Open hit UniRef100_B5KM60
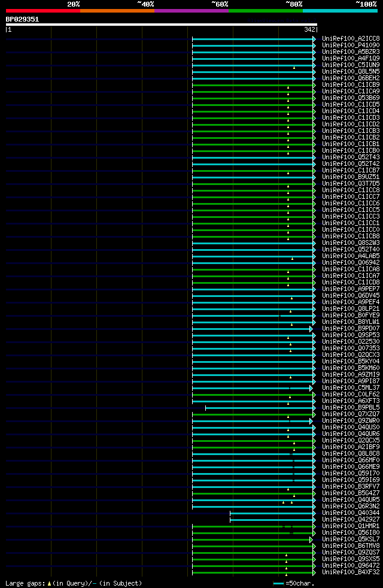The height and width of the screenshot is (588, 383). click(351, 368)
